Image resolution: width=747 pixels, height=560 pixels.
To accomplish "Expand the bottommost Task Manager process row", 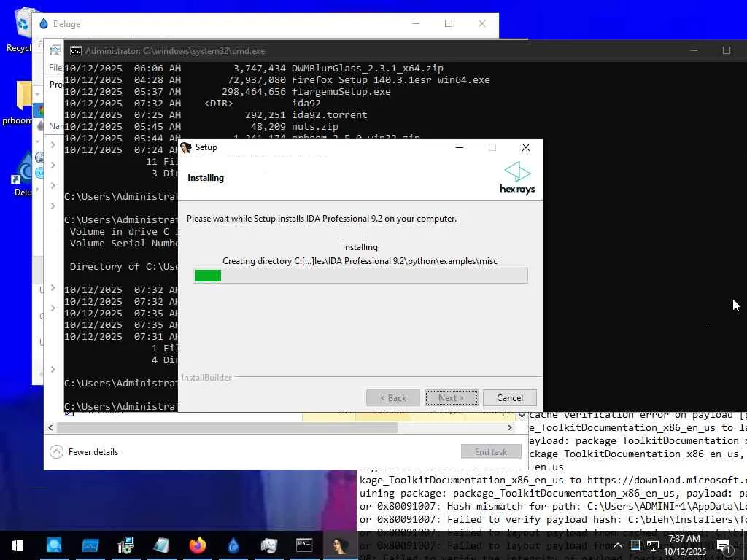I will [x=53, y=369].
